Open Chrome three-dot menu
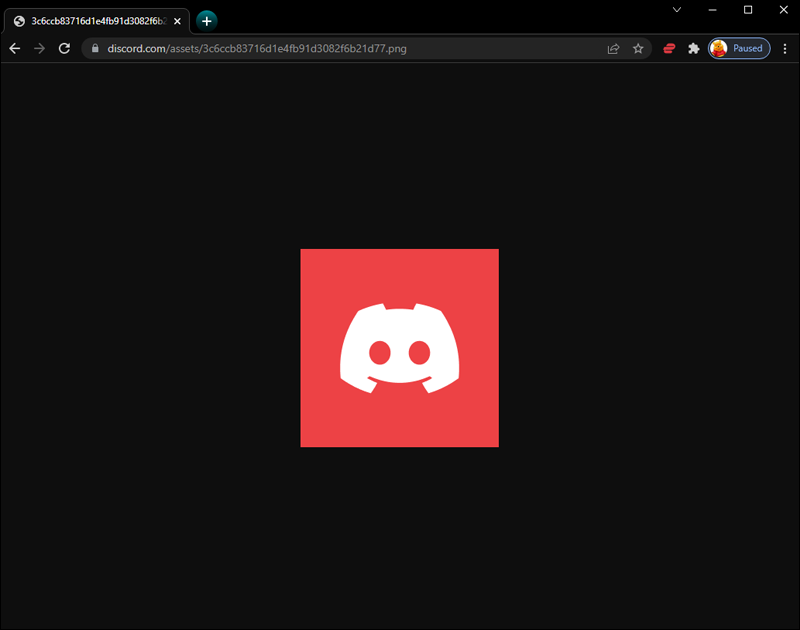 tap(785, 48)
